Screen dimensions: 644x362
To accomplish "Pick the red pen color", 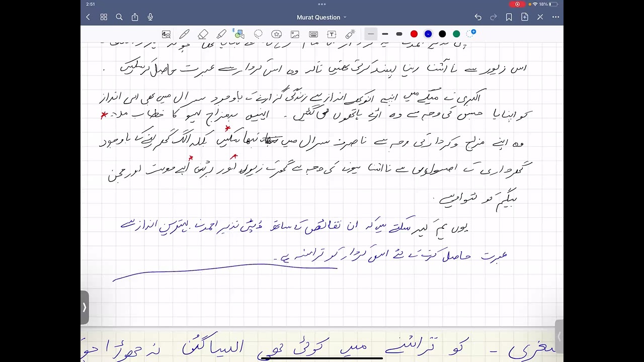I will tap(414, 34).
